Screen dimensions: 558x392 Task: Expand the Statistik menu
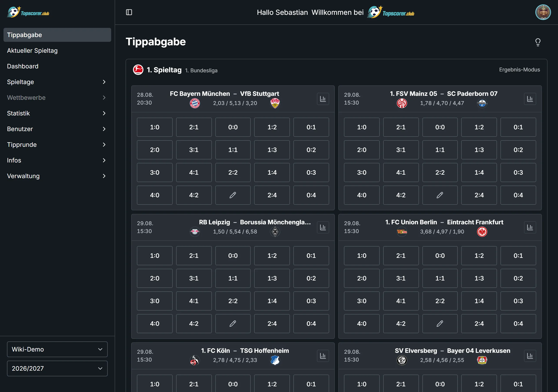(x=57, y=113)
